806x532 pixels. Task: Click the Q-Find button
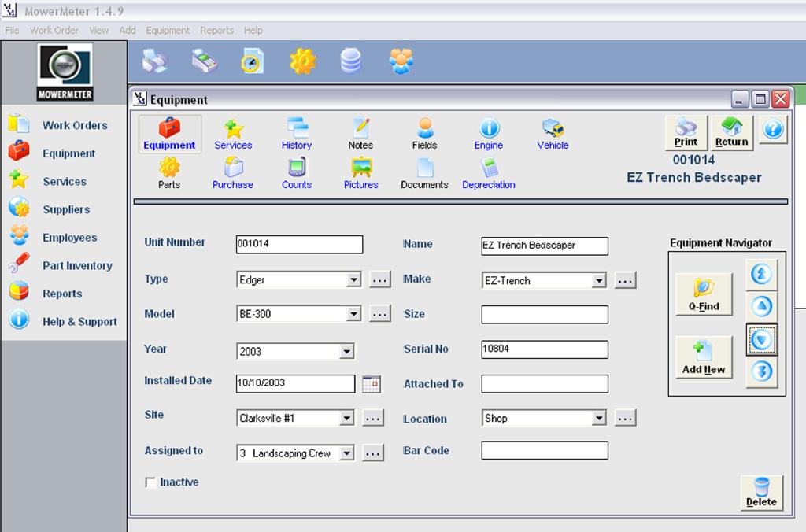coord(704,294)
